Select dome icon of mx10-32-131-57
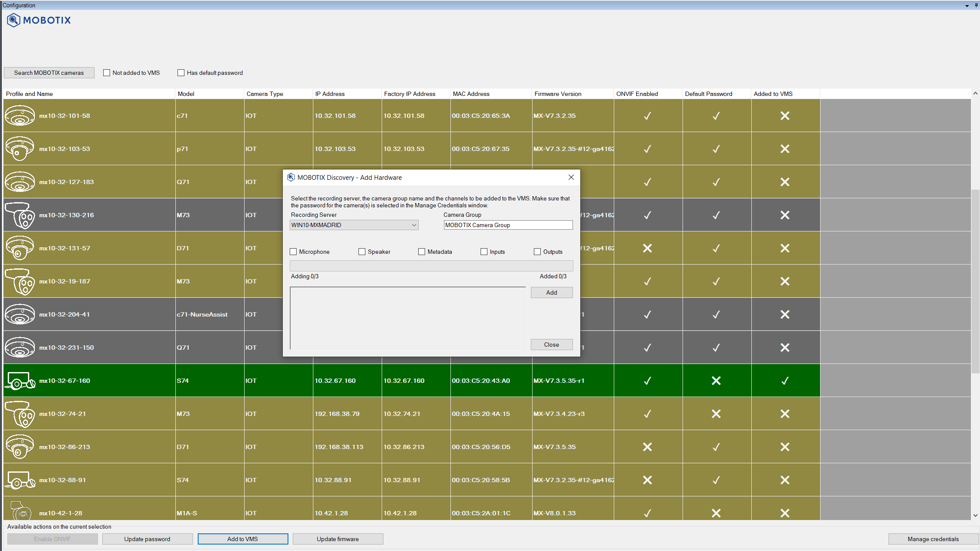The width and height of the screenshot is (980, 551). (20, 248)
